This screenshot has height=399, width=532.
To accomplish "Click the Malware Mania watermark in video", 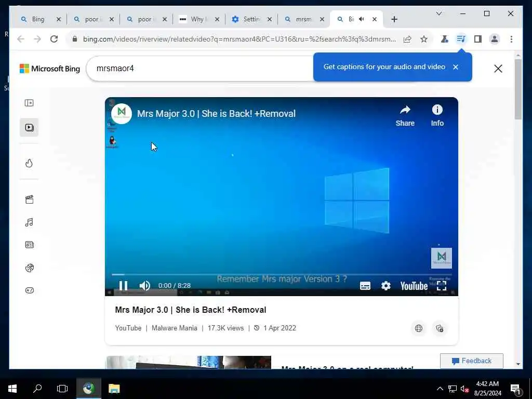I will pos(442,258).
